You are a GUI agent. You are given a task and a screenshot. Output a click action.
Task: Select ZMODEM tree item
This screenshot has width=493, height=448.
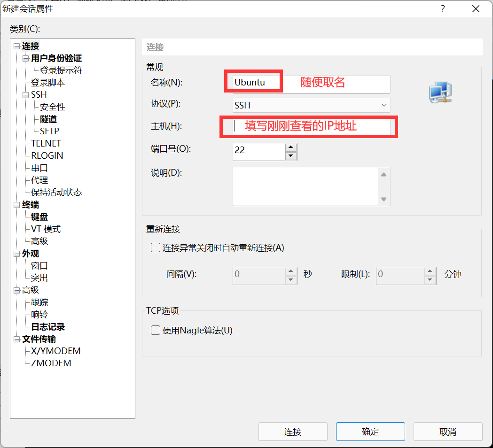pos(51,363)
